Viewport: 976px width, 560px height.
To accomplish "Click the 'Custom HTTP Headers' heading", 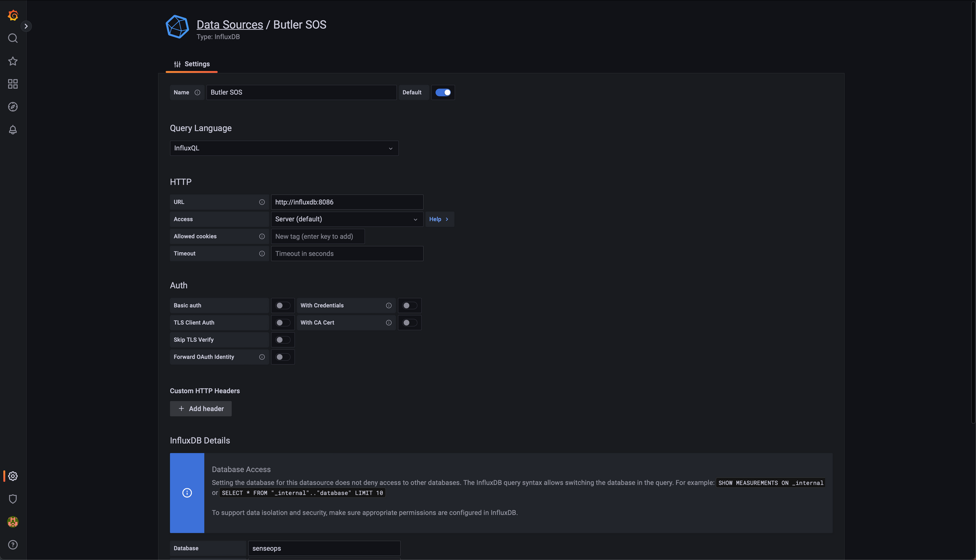I will click(x=205, y=391).
